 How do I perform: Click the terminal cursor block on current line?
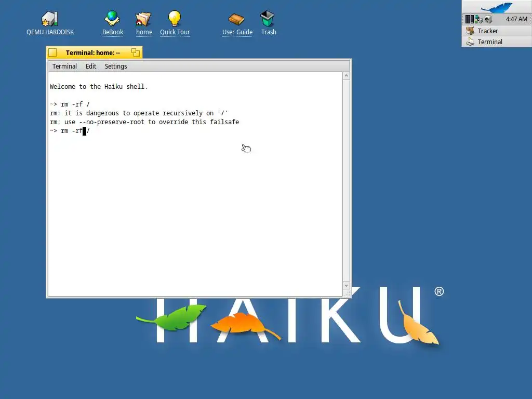pyautogui.click(x=85, y=131)
